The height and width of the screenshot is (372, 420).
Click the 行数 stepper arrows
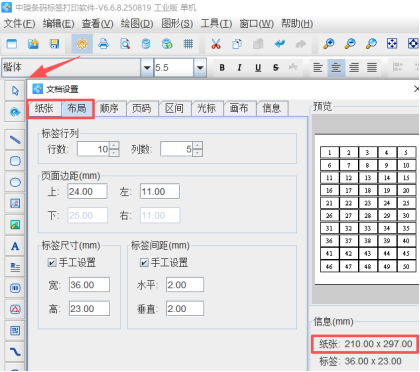click(114, 149)
